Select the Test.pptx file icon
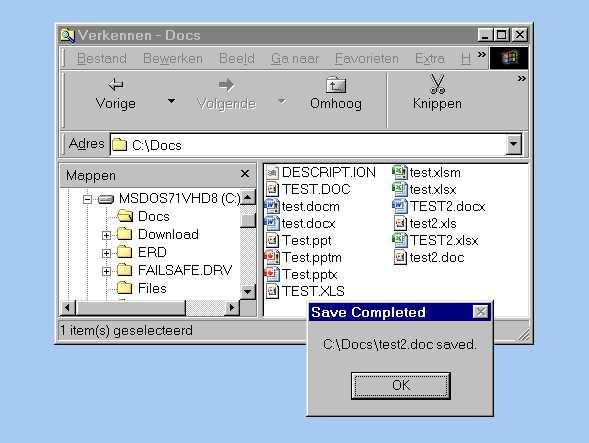 coord(272,274)
